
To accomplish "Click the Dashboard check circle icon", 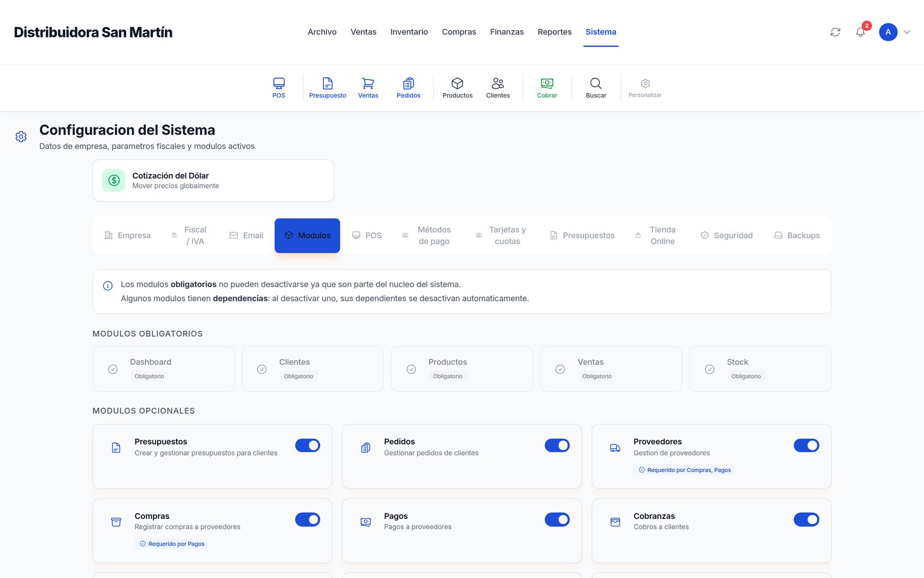I will (x=113, y=369).
